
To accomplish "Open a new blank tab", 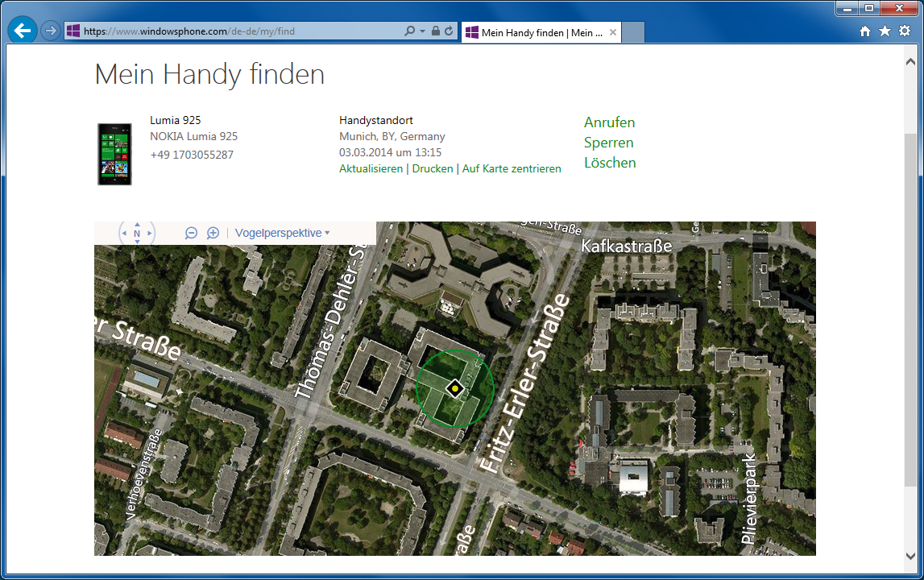I will (633, 32).
